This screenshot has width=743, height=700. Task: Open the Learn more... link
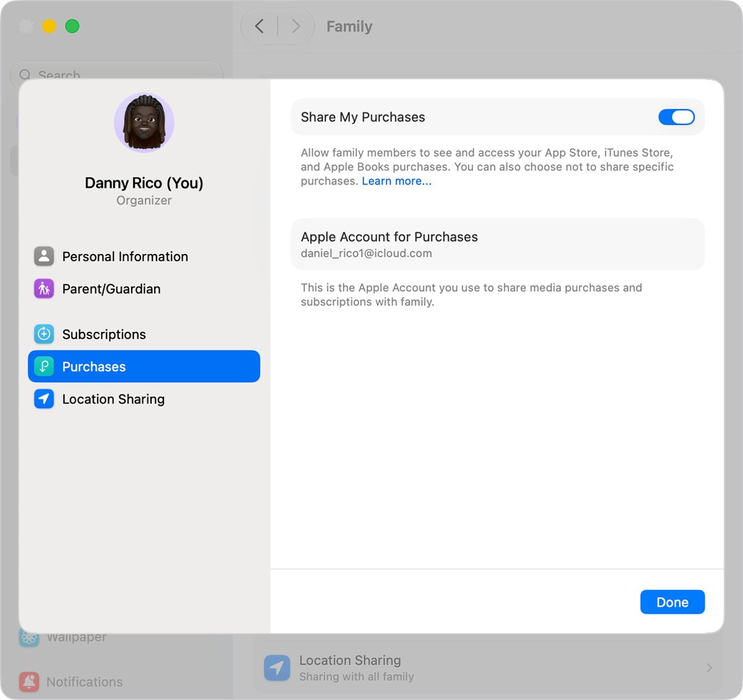click(397, 181)
